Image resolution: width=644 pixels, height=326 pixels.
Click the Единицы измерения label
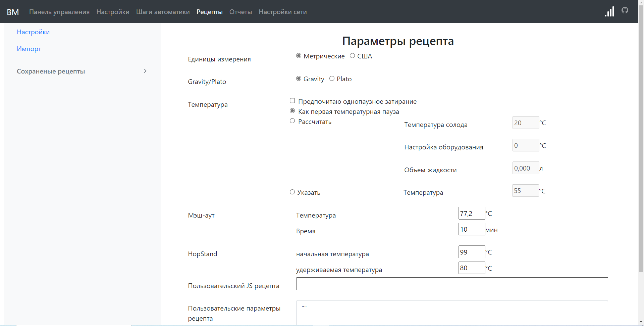click(219, 59)
